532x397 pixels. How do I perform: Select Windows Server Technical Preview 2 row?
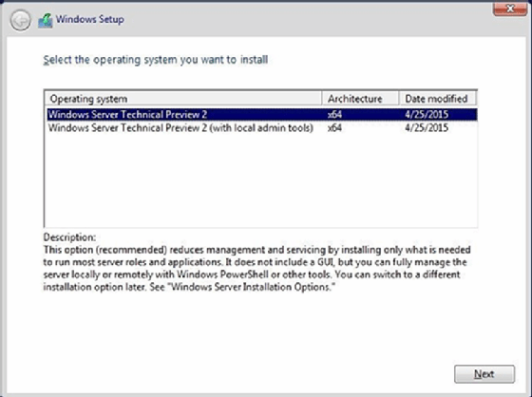coord(262,114)
